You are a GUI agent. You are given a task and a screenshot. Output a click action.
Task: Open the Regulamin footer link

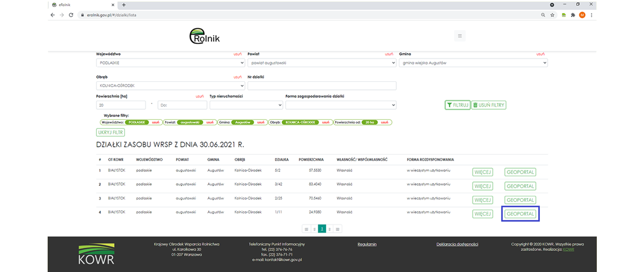(x=367, y=244)
